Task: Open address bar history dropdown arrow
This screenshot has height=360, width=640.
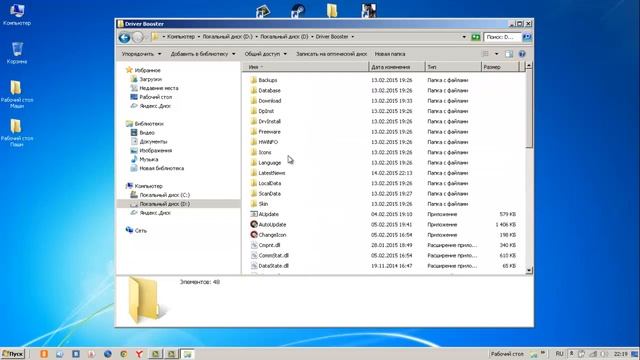Action: coord(464,37)
